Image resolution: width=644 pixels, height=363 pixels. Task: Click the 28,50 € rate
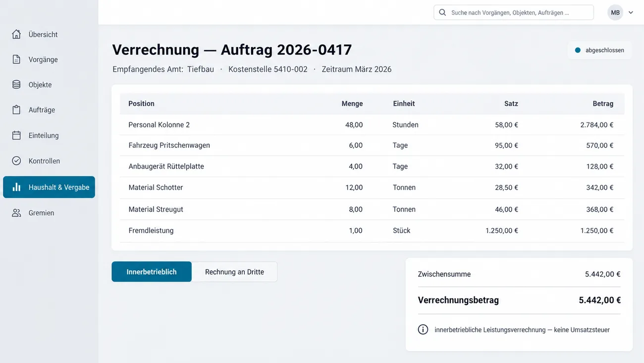[x=506, y=187]
